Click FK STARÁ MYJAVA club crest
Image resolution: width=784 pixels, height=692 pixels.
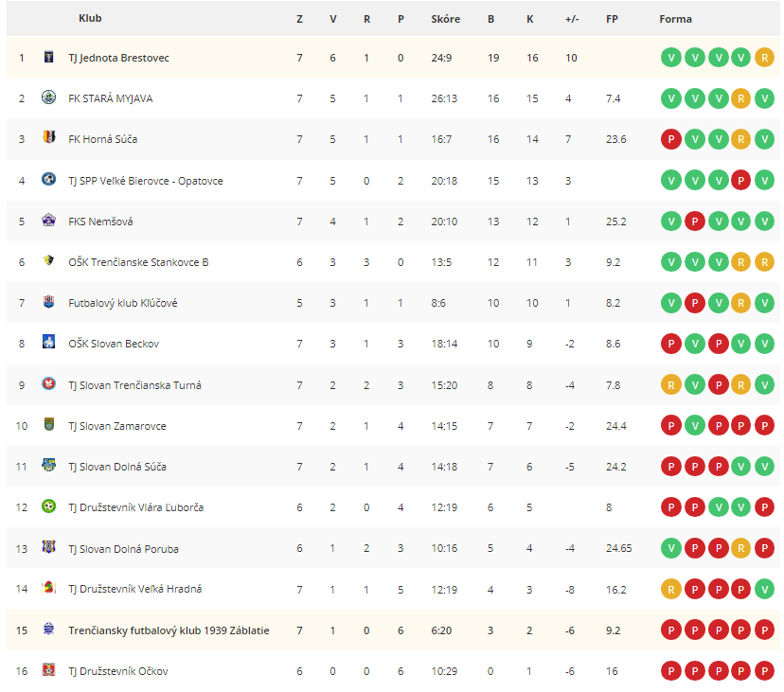tap(48, 97)
